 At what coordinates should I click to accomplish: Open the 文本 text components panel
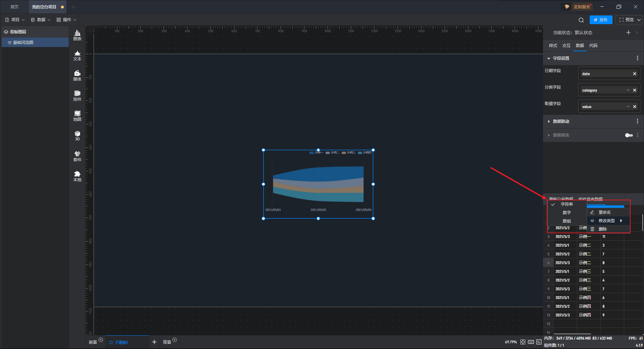[x=77, y=55]
